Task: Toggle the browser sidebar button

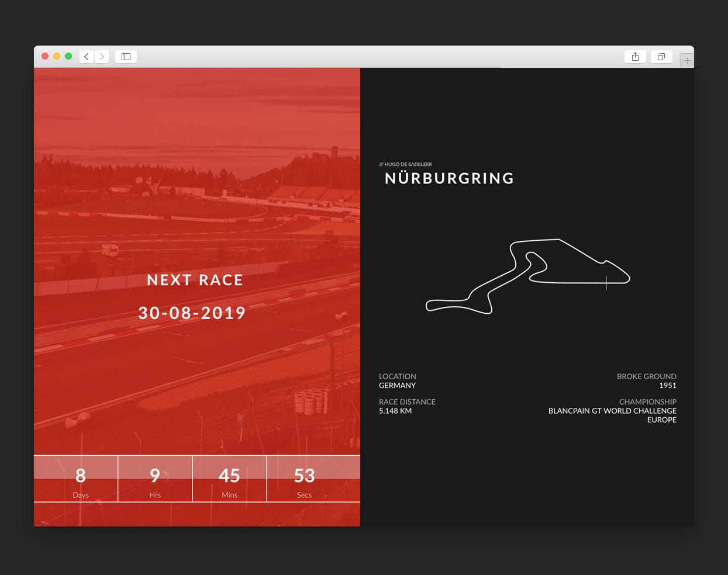Action: point(126,57)
